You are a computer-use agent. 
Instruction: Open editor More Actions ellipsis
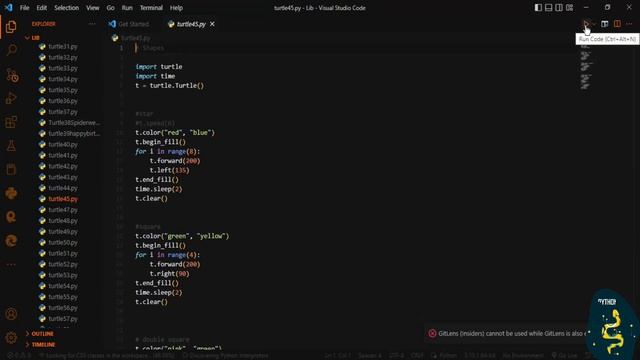click(x=629, y=24)
